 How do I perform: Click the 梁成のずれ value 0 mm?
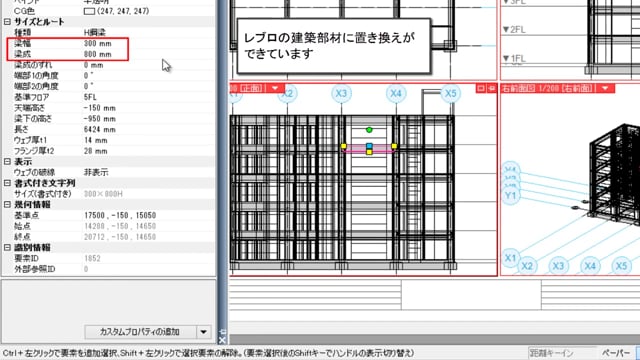pos(93,65)
